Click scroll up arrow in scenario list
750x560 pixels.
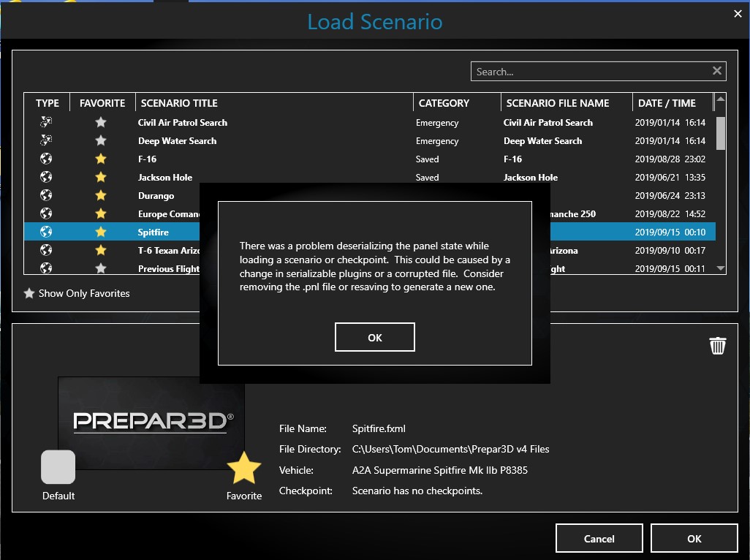(x=720, y=99)
